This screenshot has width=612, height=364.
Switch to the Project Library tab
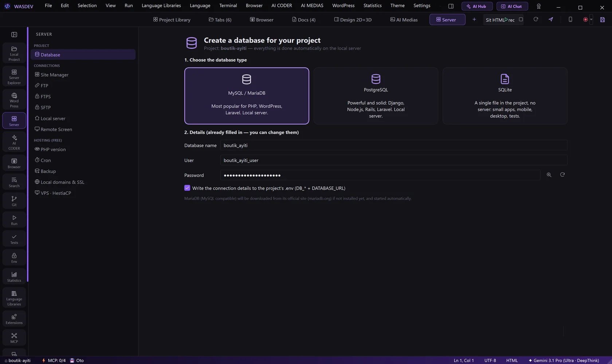tap(172, 20)
